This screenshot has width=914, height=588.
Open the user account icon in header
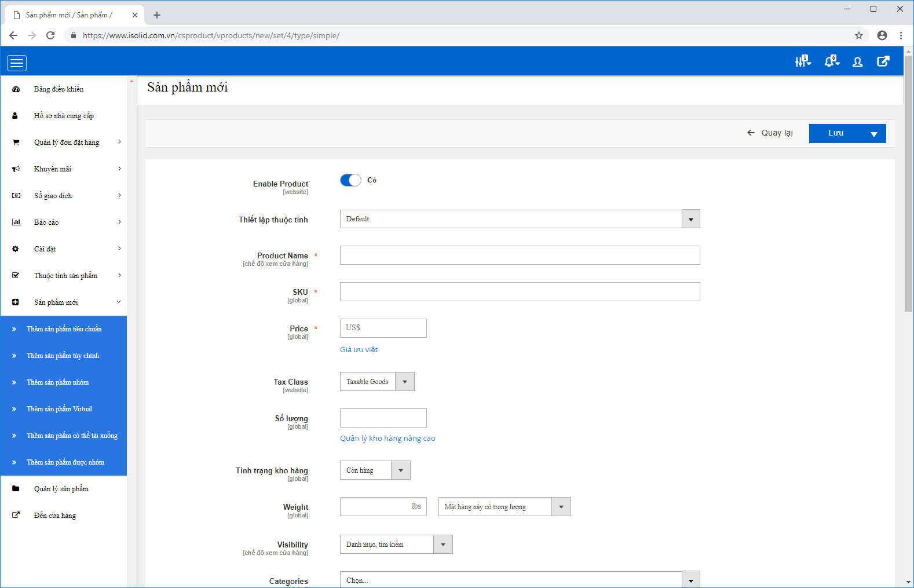click(x=858, y=62)
